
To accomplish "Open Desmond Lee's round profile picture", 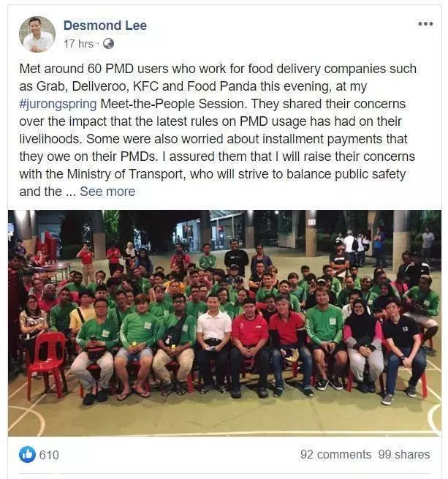I will pyautogui.click(x=37, y=34).
